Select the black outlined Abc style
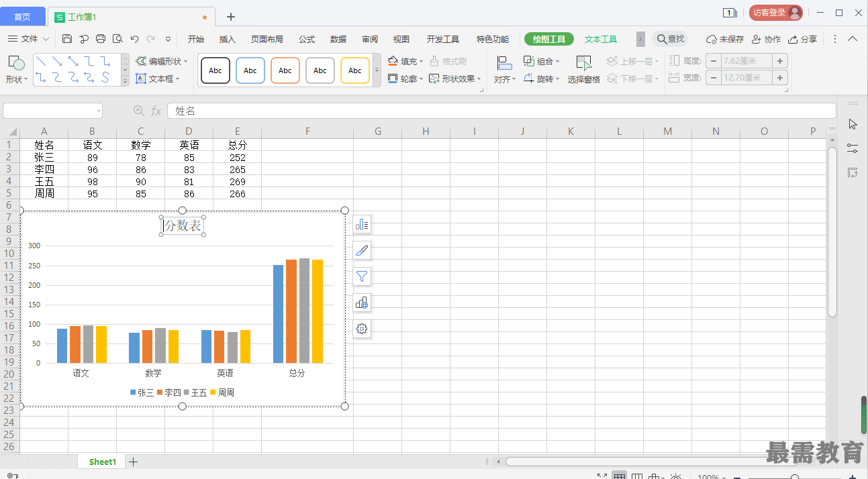 click(215, 70)
